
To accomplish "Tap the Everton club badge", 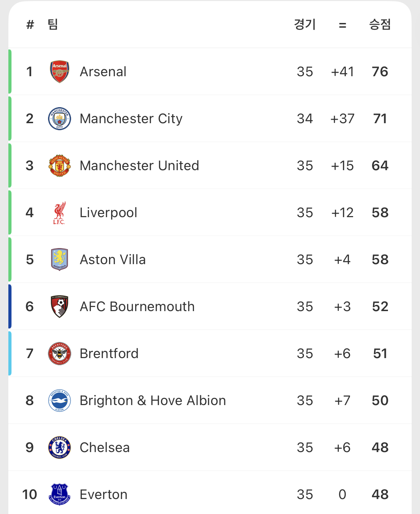I will pyautogui.click(x=60, y=494).
